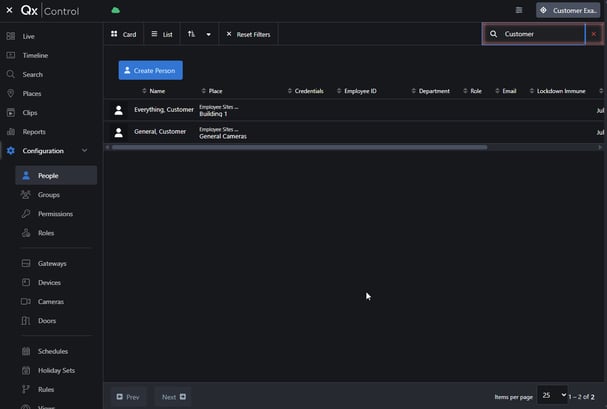
Task: Open Permissions under Configuration
Action: pyautogui.click(x=55, y=214)
